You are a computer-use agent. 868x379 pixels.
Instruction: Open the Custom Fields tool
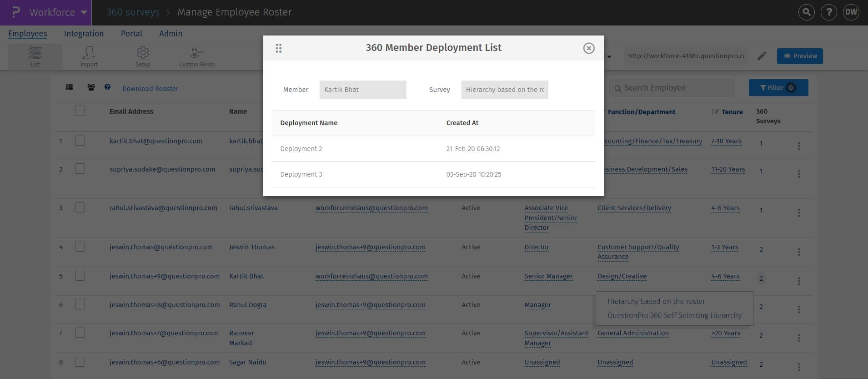[x=197, y=57]
